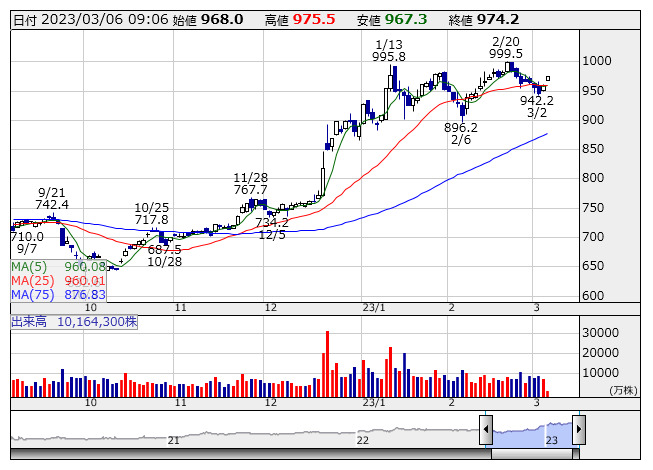Image resolution: width=653 pixels, height=470 pixels.
Task: Click the 終値 974.2 closing price
Action: pyautogui.click(x=484, y=20)
